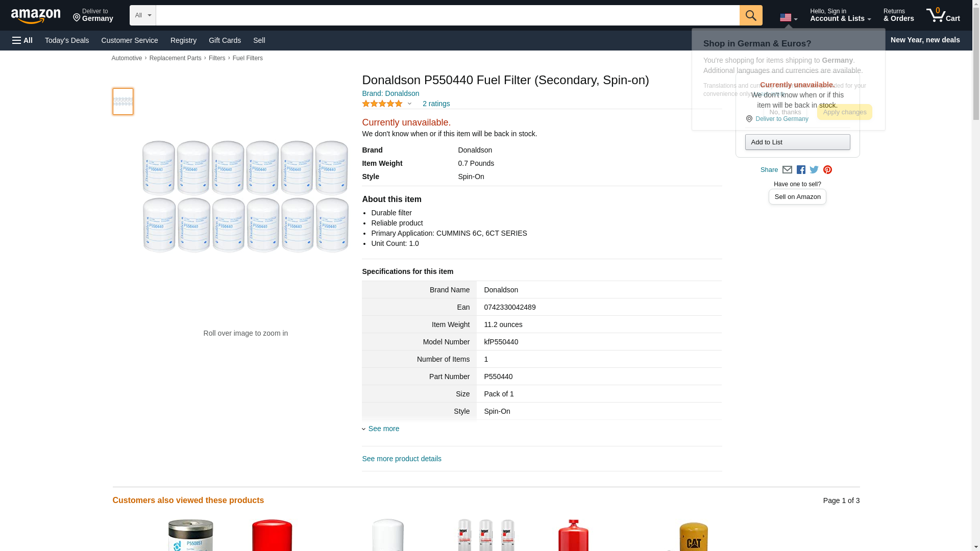Open the All hamburger menu
This screenshot has height=551, width=980.
(x=22, y=40)
